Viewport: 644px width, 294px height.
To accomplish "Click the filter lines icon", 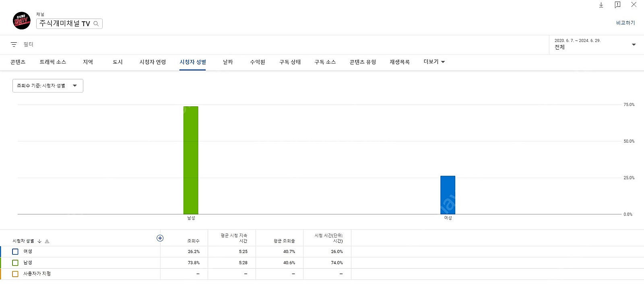I will 14,44.
